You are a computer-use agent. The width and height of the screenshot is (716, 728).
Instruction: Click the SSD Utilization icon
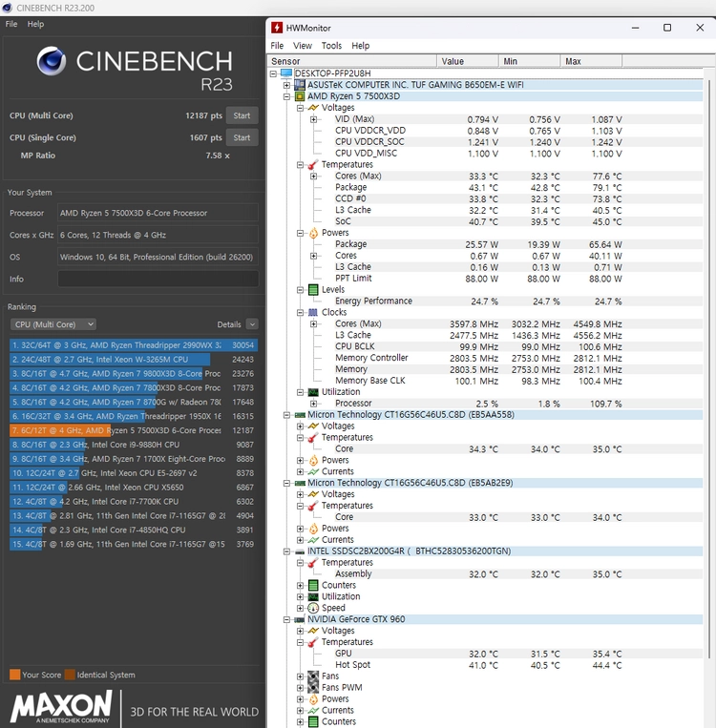[x=313, y=597]
